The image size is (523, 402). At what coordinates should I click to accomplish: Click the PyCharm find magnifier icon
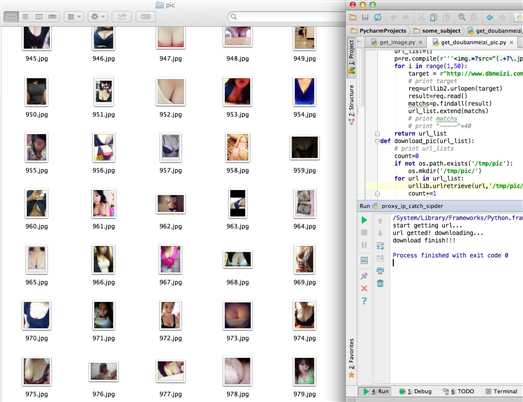tap(462, 17)
